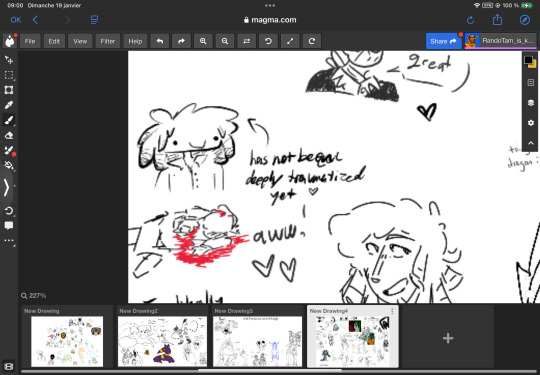Open the File menu

[30, 41]
